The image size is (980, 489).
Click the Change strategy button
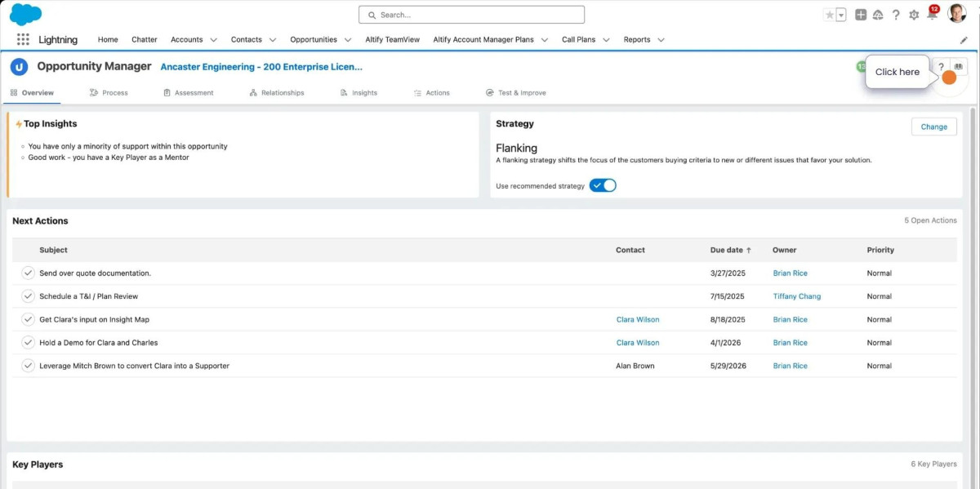tap(933, 127)
